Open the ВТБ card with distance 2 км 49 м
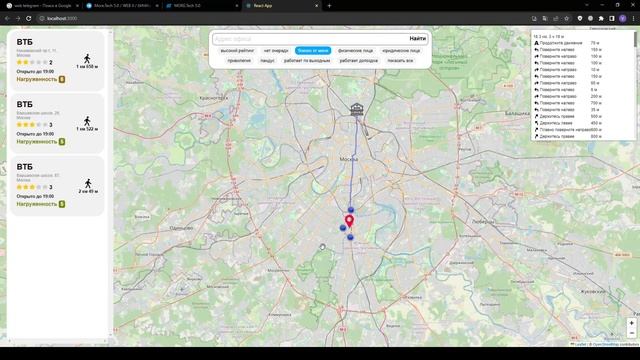 pyautogui.click(x=57, y=186)
